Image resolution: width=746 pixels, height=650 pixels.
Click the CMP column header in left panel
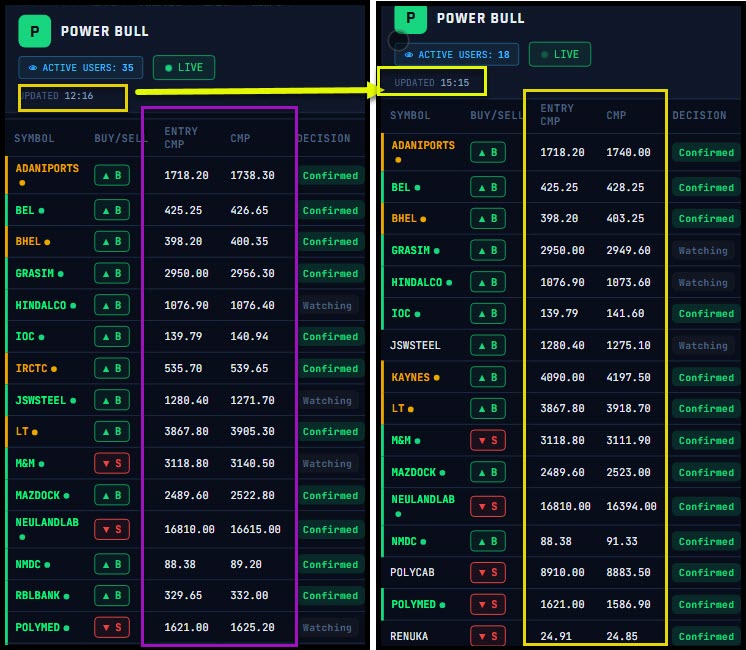(240, 138)
